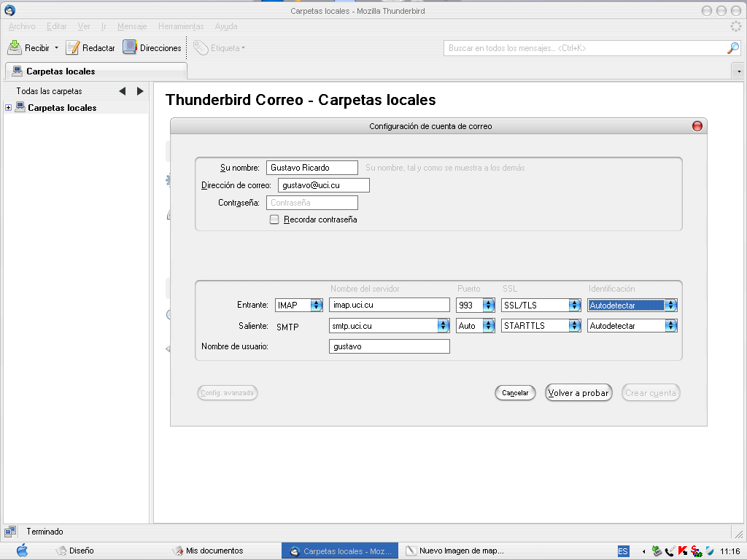The image size is (747, 560).
Task: Select the Carpetas locales tab
Action: pyautogui.click(x=96, y=71)
